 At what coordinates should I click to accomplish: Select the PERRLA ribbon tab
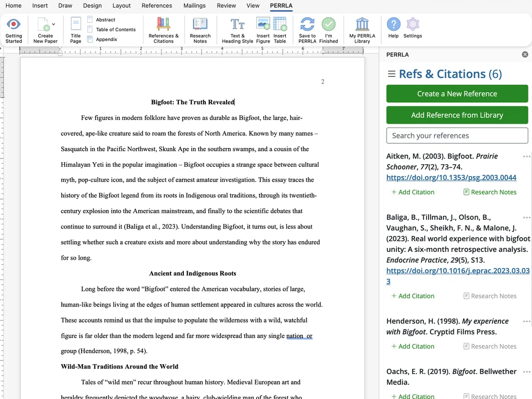(x=281, y=5)
